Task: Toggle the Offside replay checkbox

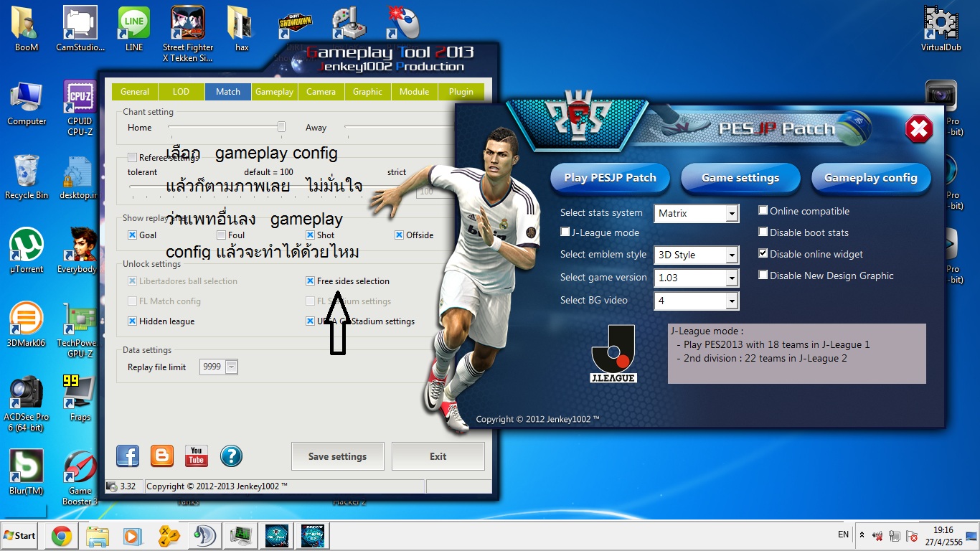Action: click(x=399, y=235)
